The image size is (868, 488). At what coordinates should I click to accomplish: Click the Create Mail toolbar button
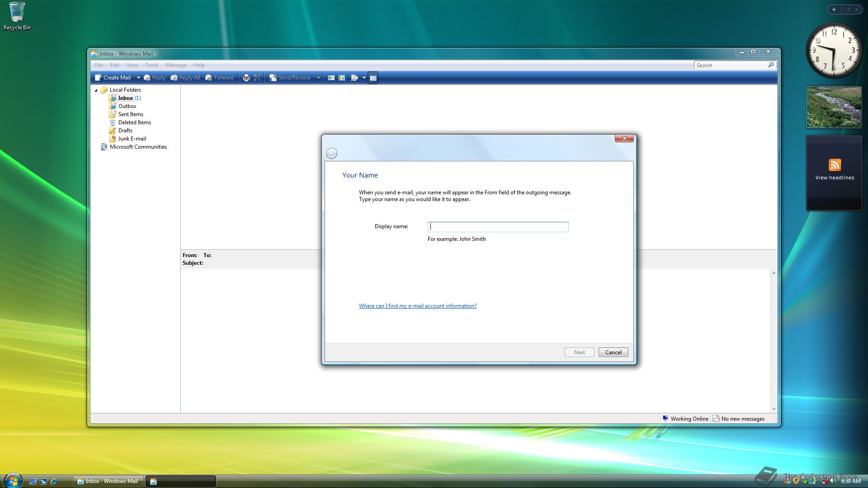pos(113,78)
